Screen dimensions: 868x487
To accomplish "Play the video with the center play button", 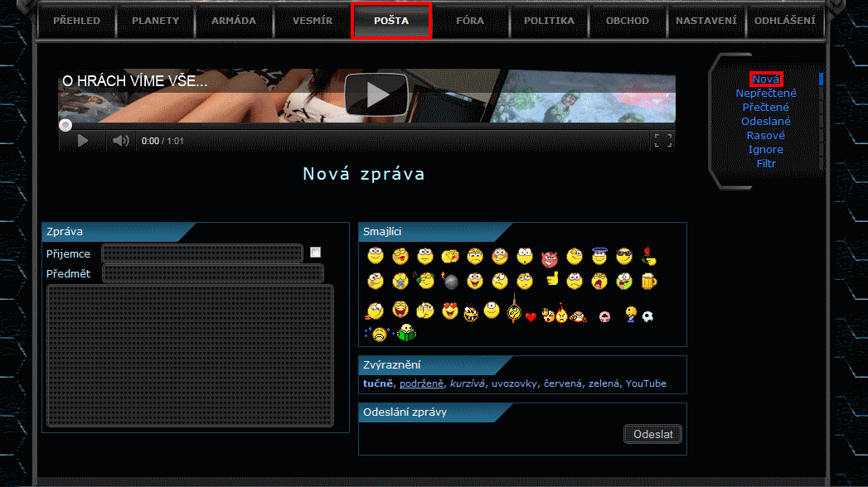I will 377,94.
